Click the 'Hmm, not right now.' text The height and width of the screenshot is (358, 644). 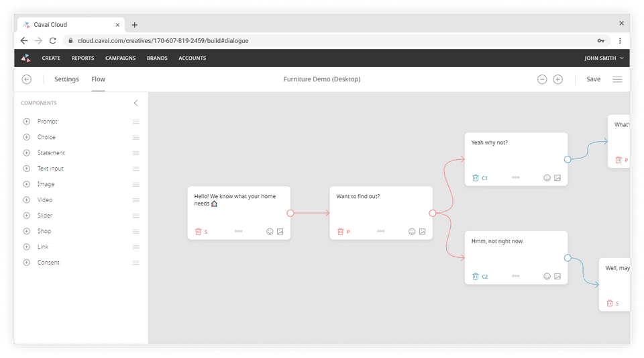click(x=497, y=241)
